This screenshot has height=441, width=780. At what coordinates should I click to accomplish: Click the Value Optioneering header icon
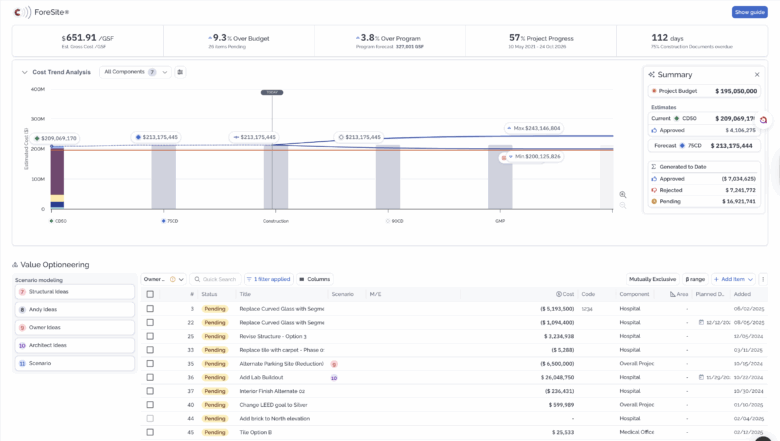point(15,264)
